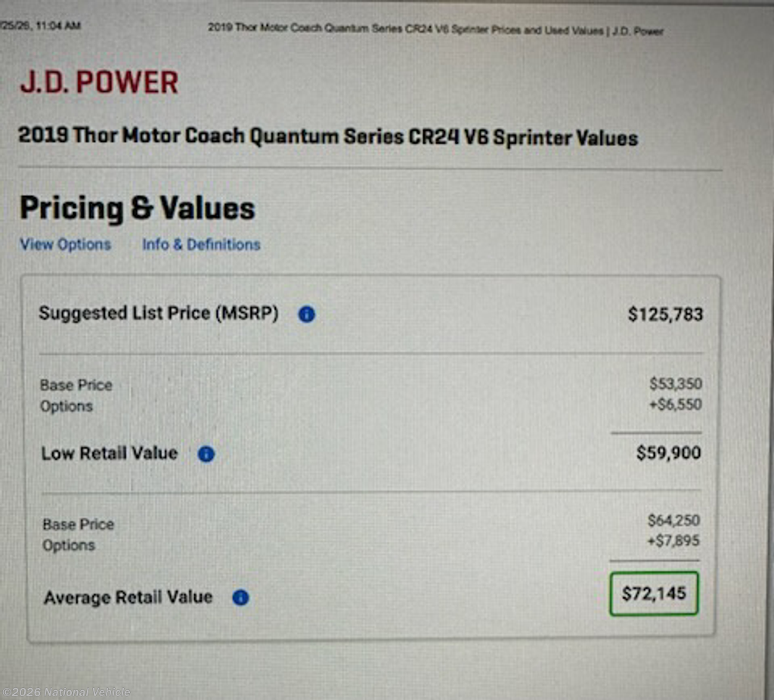Click the Average Retail Value info icon

[240, 598]
